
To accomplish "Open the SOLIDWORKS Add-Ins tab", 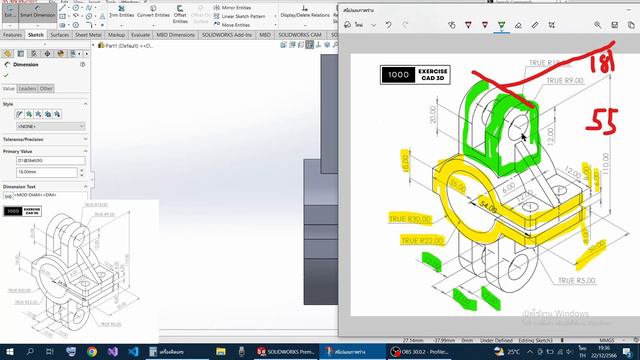I will coord(227,35).
